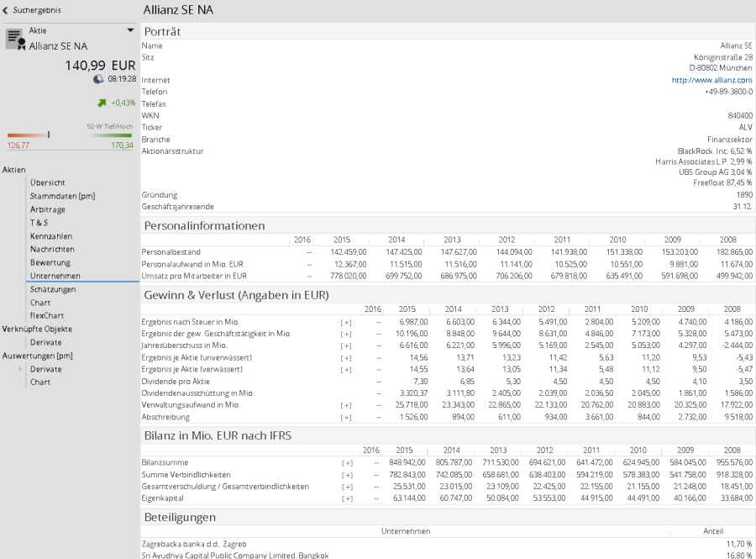The width and height of the screenshot is (756, 559).
Task: Expand Eigenkapital row using [+]
Action: pyautogui.click(x=345, y=498)
